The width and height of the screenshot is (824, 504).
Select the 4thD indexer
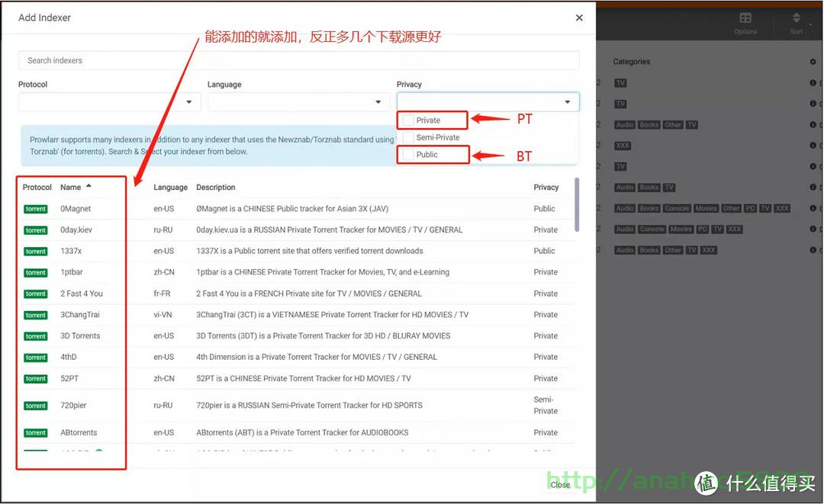point(69,357)
